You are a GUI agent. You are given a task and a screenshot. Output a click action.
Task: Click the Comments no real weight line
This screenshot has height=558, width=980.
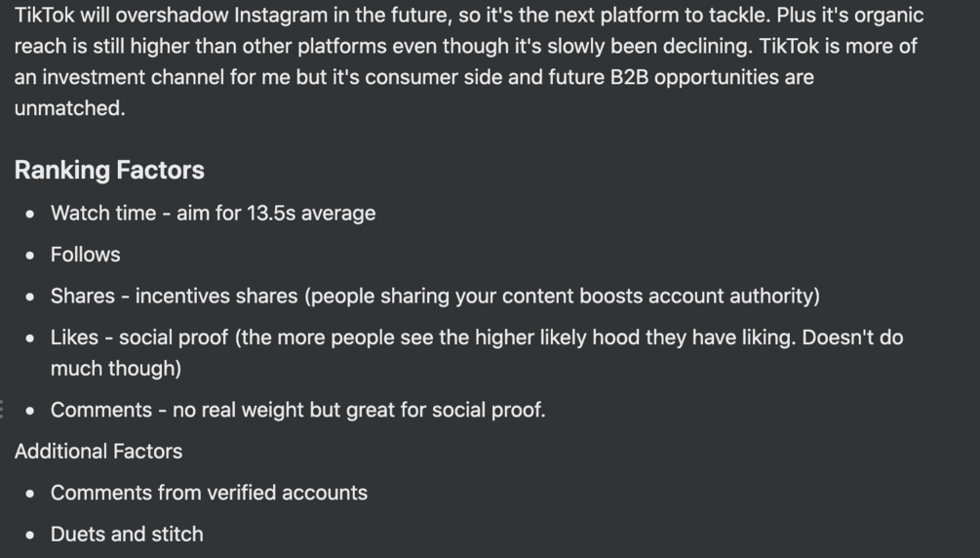(x=297, y=410)
